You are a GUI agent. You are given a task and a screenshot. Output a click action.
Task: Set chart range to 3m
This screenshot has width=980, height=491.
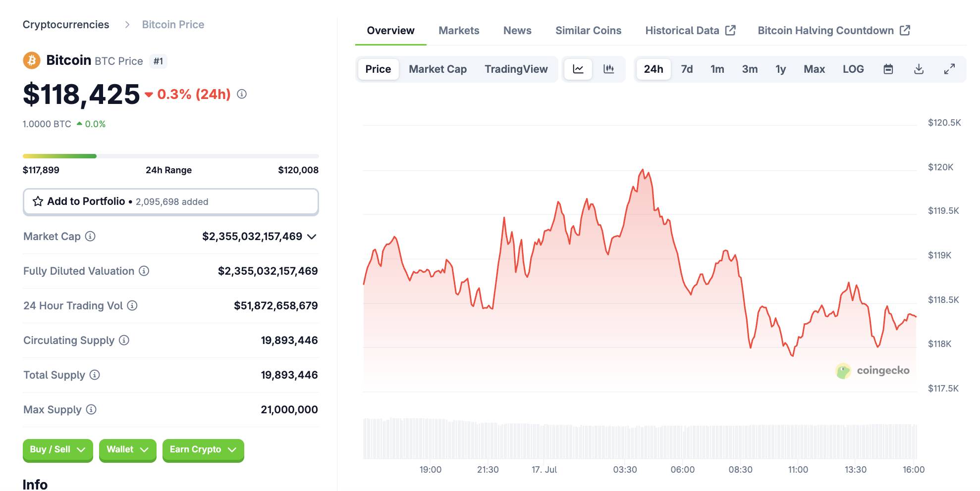coord(750,69)
